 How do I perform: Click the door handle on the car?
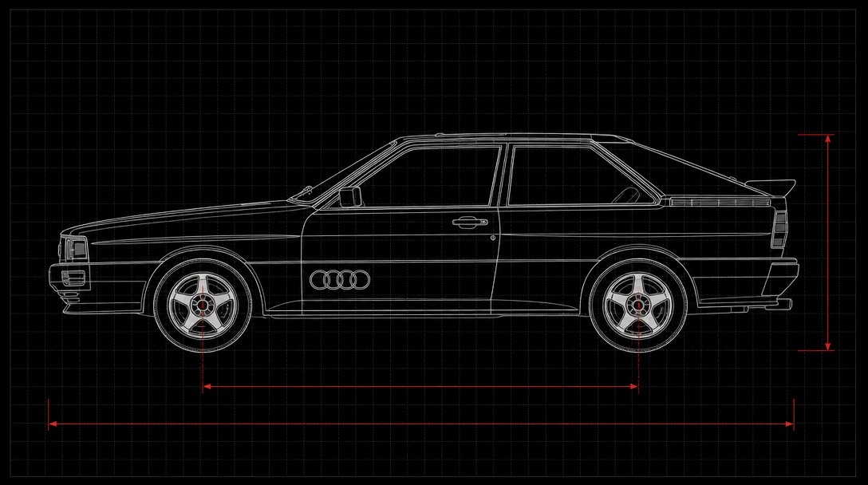[470, 223]
